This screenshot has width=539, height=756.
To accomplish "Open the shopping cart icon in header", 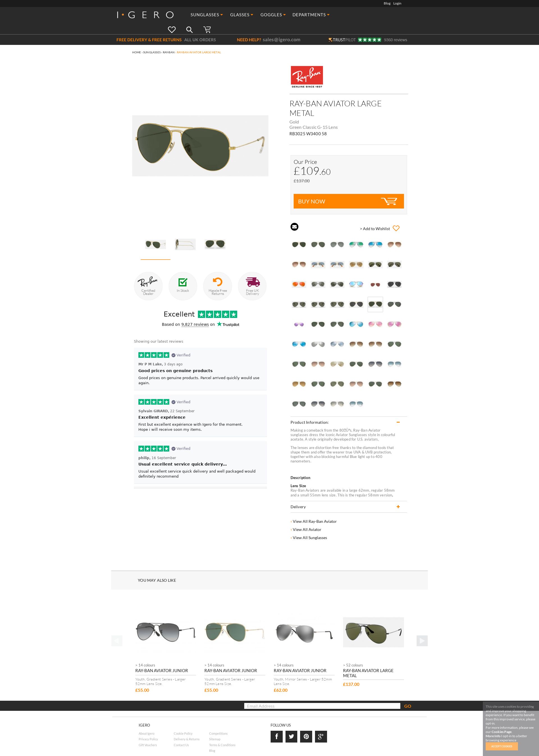I will tap(207, 29).
